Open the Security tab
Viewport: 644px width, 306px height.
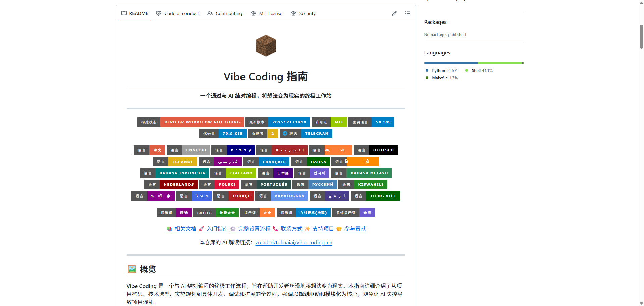pos(303,13)
